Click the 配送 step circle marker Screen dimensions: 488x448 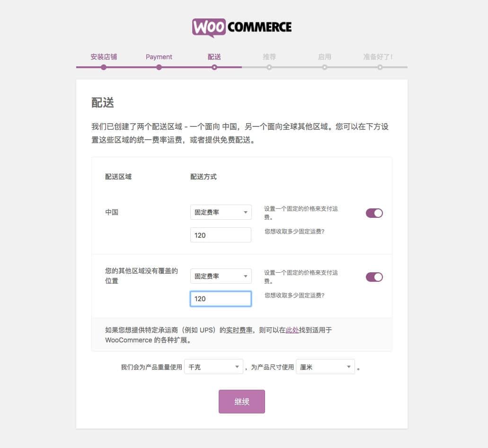tap(214, 67)
